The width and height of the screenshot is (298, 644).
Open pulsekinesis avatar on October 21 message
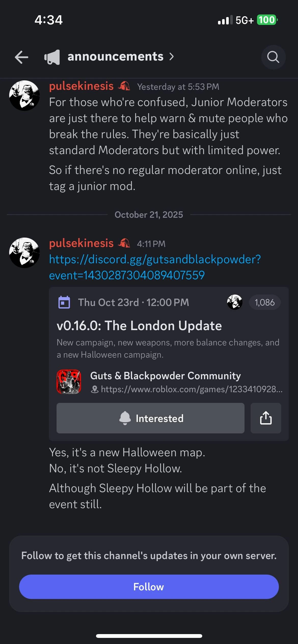(x=24, y=253)
